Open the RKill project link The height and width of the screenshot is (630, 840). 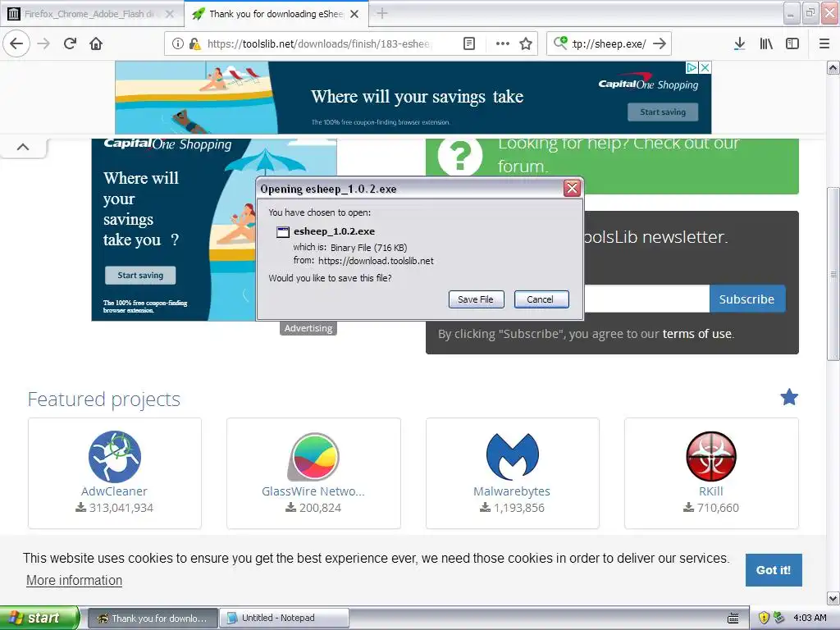[x=711, y=491]
